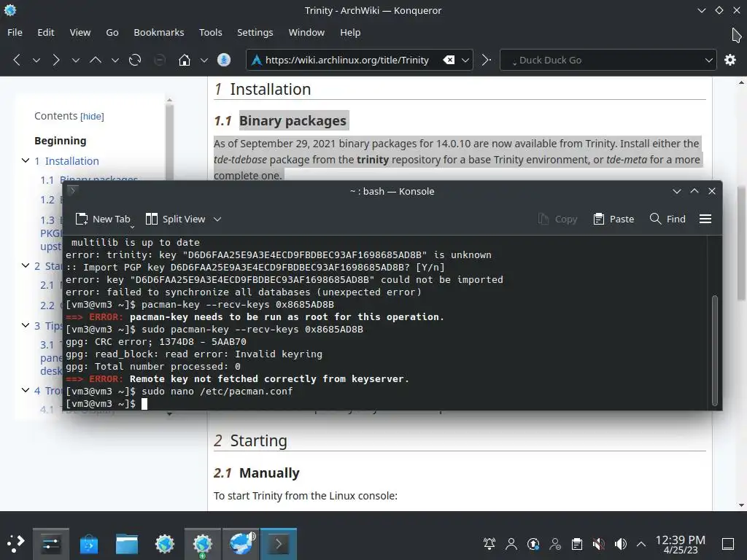747x560 pixels.
Task: Open Discover store from taskbar
Action: [x=88, y=543]
